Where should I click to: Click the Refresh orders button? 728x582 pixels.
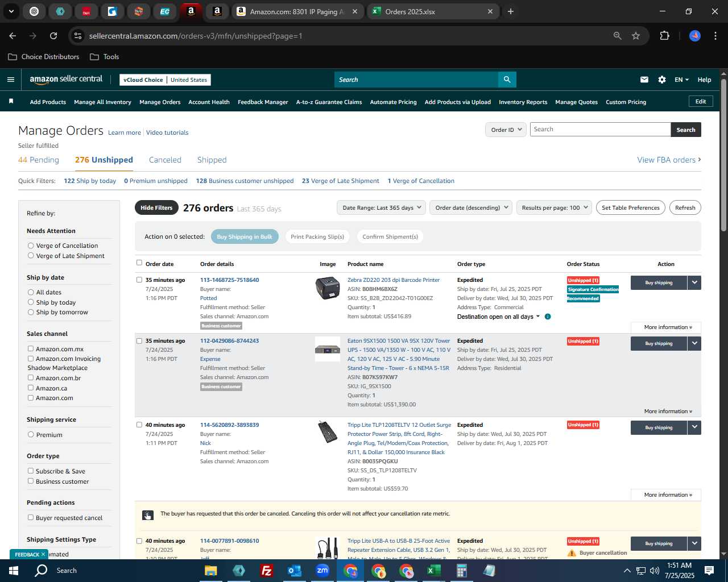click(685, 207)
